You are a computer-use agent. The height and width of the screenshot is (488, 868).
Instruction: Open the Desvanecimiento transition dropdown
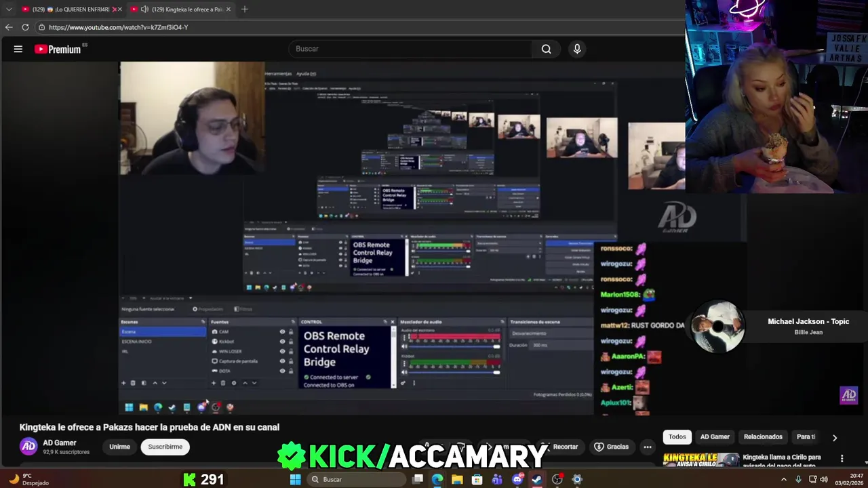point(551,333)
